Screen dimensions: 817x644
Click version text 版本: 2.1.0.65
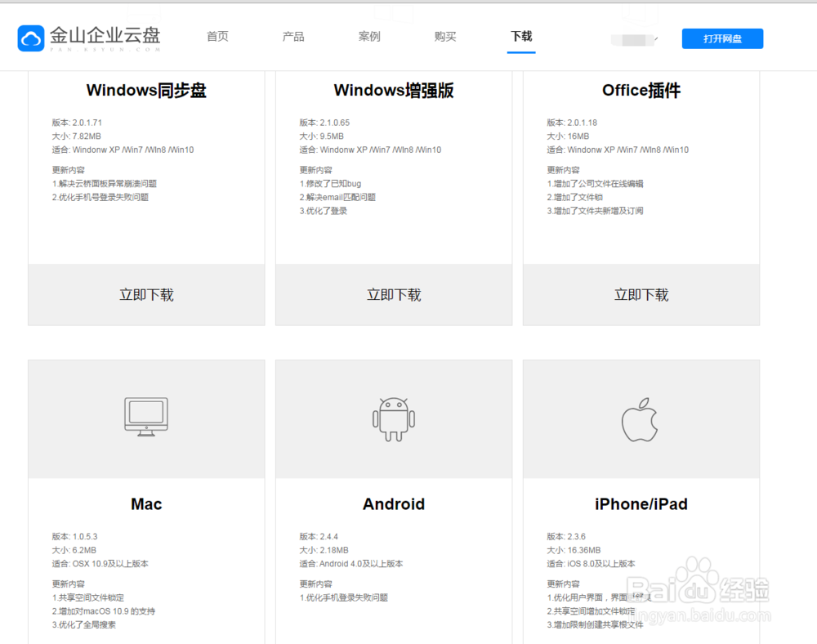(324, 123)
